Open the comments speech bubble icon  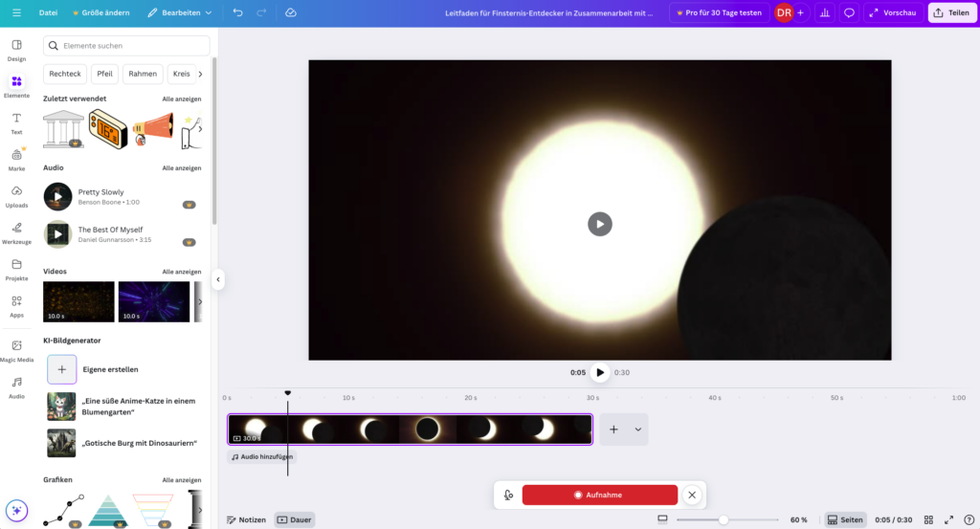(x=849, y=12)
